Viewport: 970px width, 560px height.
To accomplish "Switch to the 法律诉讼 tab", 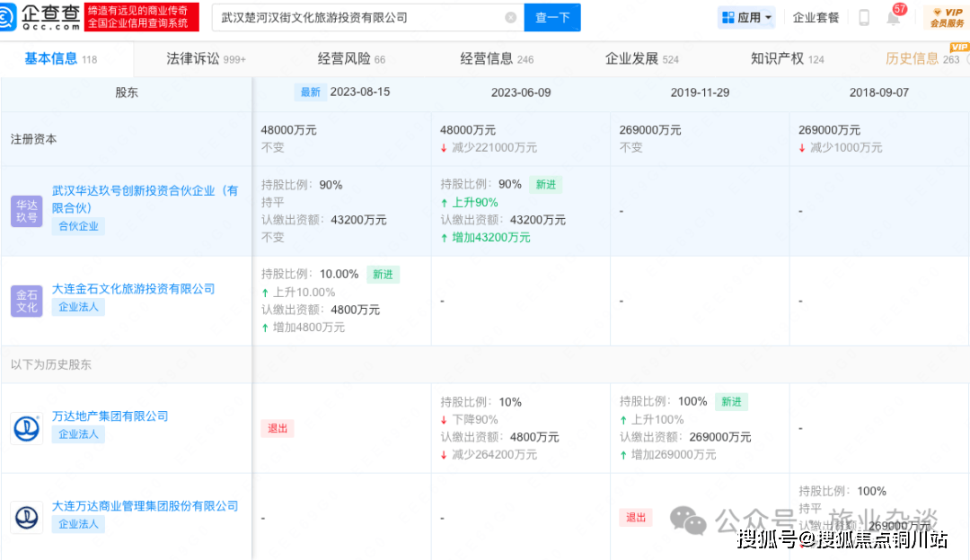I will pyautogui.click(x=206, y=59).
